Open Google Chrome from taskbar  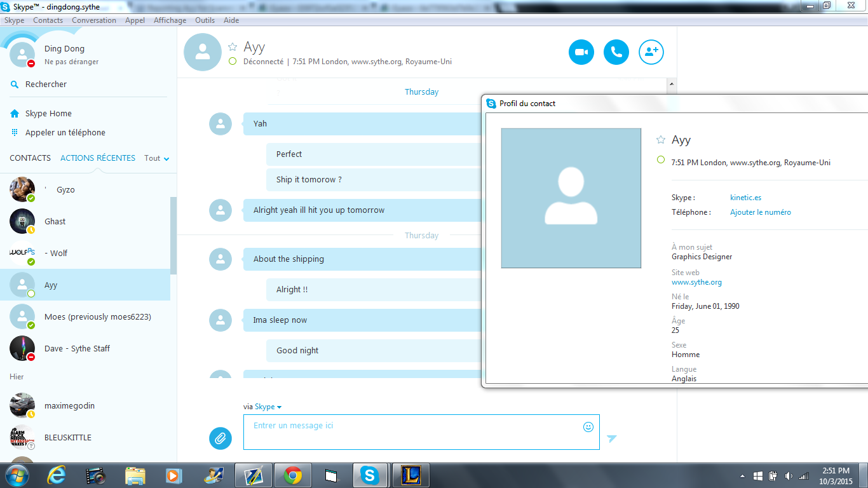293,475
